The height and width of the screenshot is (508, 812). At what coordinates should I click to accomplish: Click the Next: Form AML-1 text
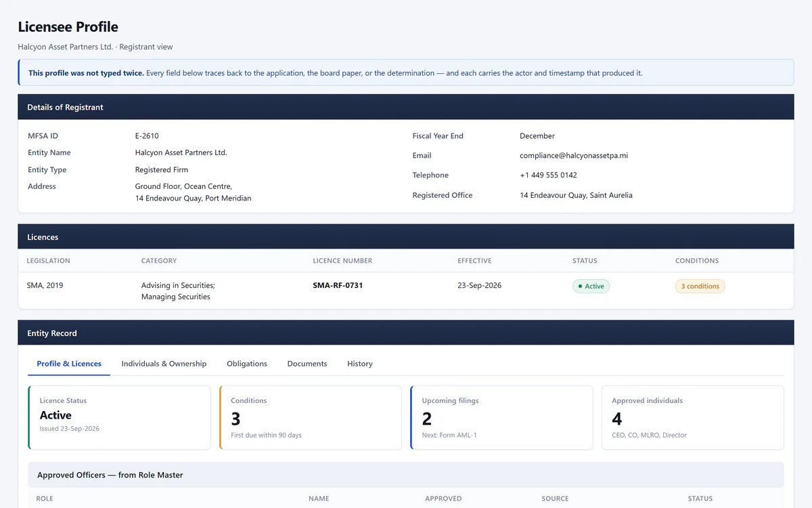449,435
